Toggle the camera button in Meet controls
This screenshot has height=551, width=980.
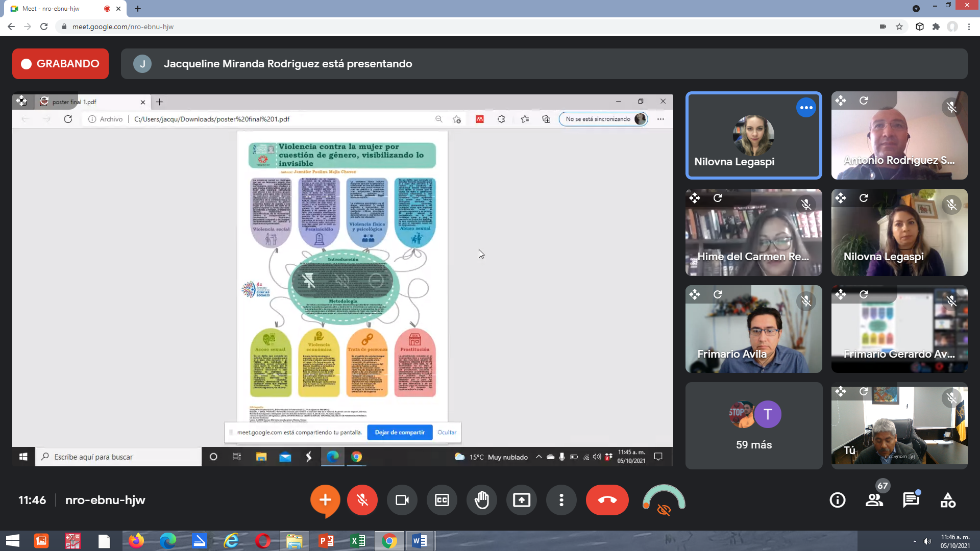(402, 500)
